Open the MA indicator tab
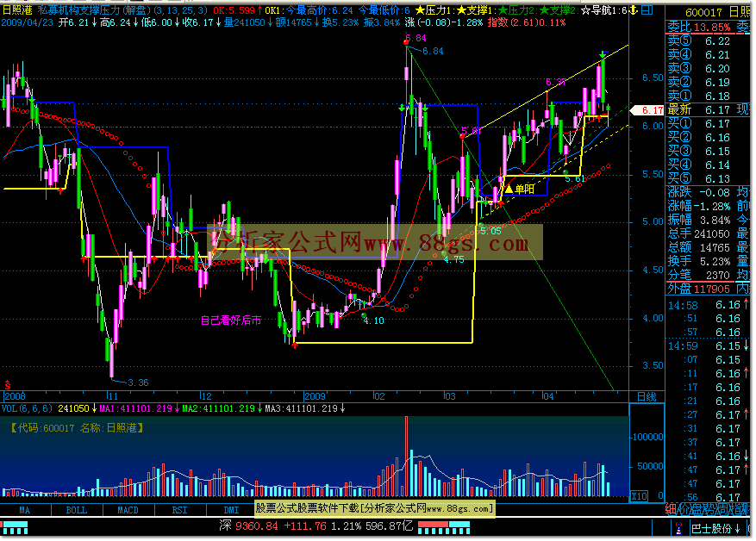Screen dimensions: 756x541 coord(25,510)
